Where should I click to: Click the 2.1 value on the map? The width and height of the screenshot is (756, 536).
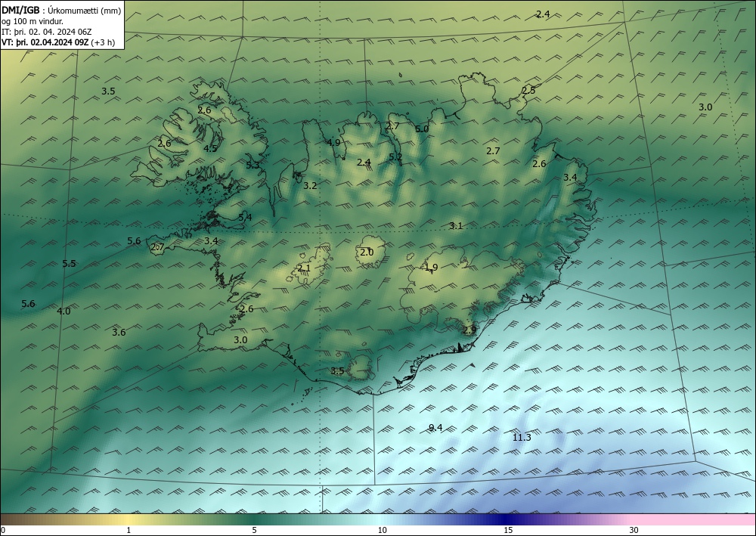click(x=304, y=268)
